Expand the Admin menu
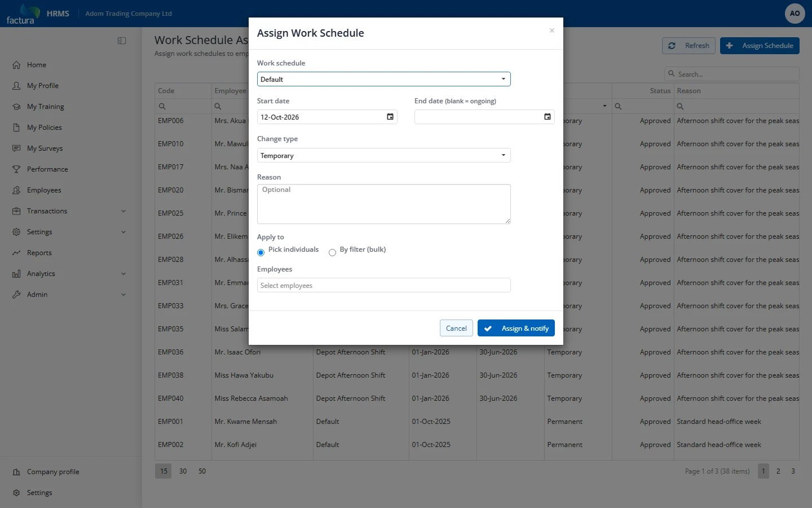 point(123,295)
